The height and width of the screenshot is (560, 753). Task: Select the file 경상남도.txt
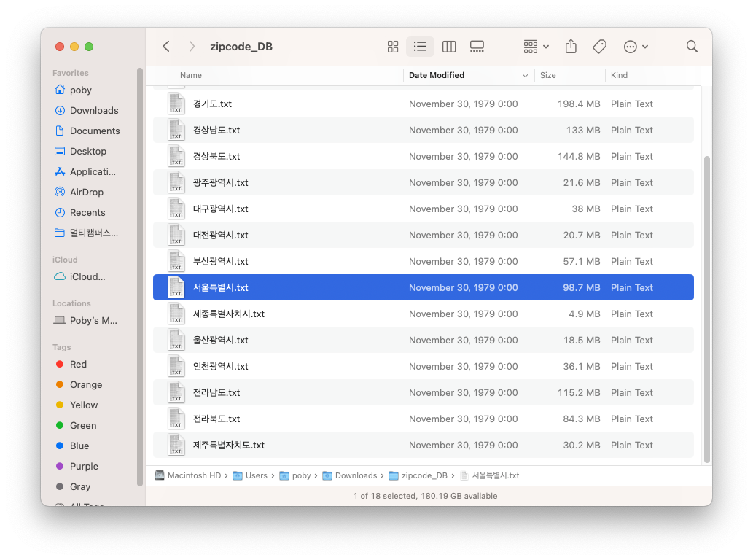423,130
